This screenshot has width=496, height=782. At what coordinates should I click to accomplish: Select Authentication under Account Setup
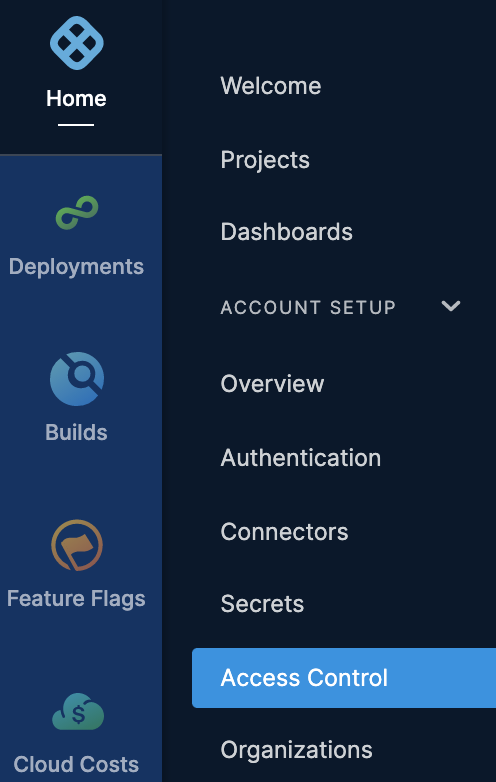[301, 457]
